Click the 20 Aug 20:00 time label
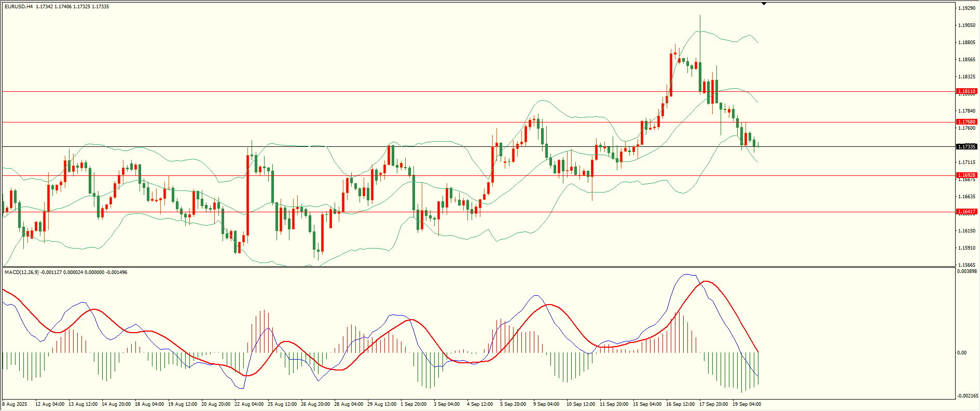 pos(216,404)
